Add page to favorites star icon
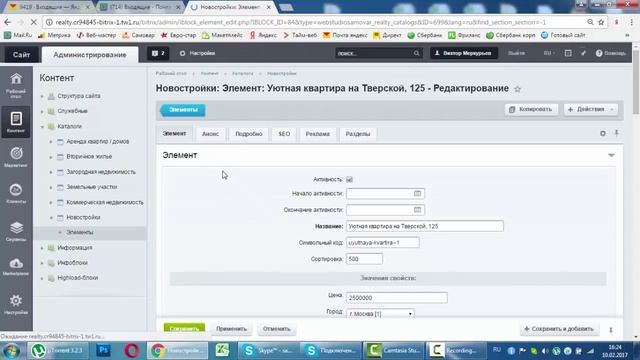The height and width of the screenshot is (360, 640). coord(518,89)
